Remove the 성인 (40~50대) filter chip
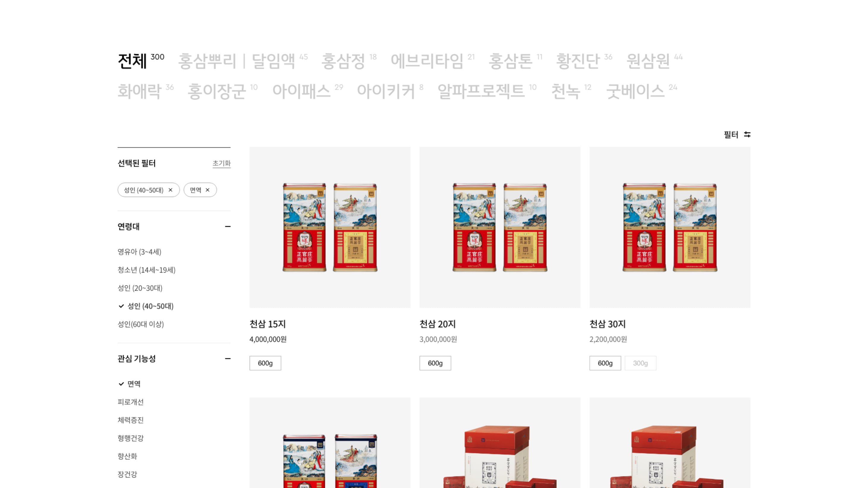Image resolution: width=868 pixels, height=488 pixels. 171,190
